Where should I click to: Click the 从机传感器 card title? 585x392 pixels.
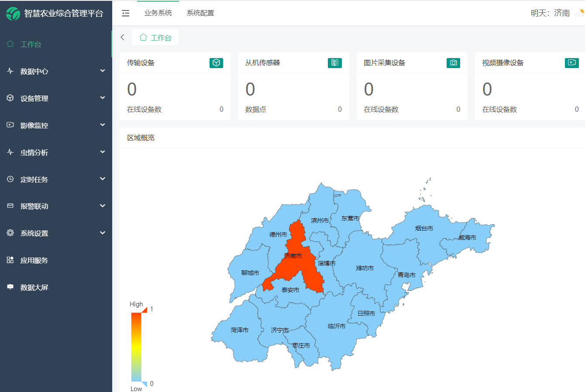coord(262,63)
